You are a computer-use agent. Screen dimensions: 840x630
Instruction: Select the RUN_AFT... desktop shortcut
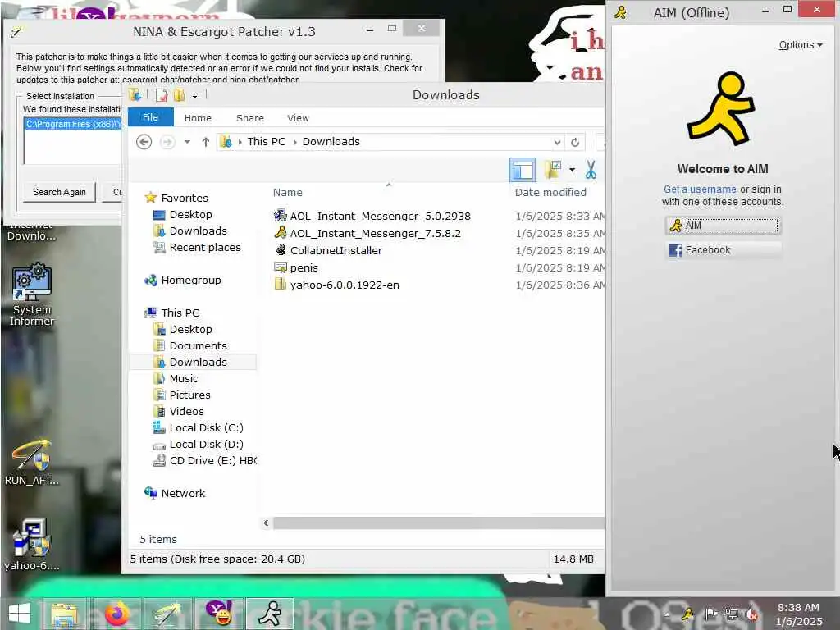pyautogui.click(x=32, y=463)
